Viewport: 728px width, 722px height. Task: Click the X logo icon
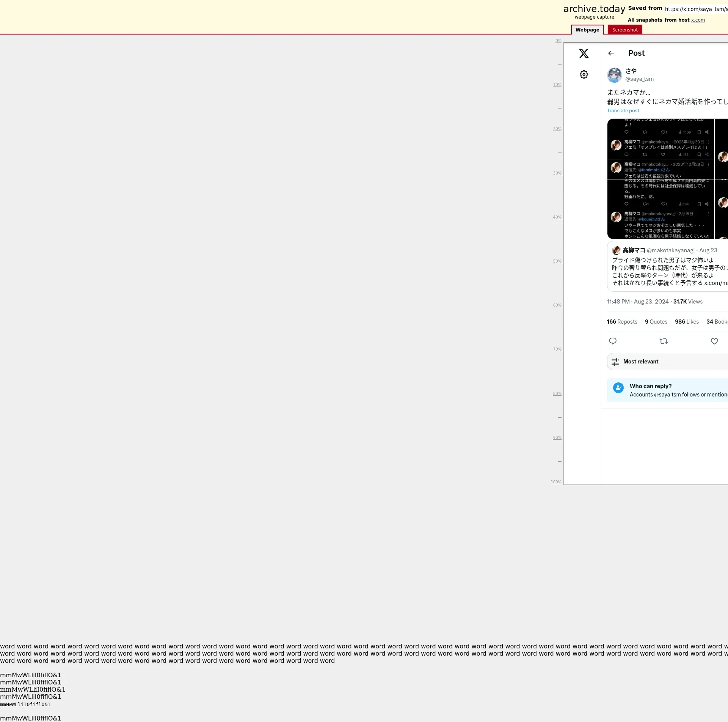(584, 53)
